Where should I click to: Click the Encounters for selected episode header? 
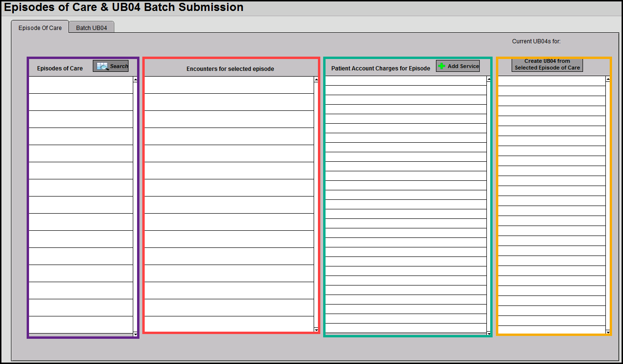tap(230, 69)
